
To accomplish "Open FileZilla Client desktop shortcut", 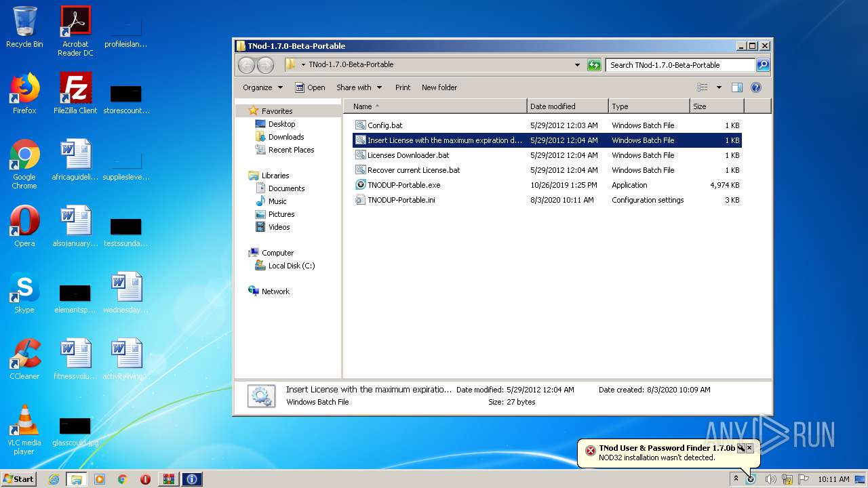I will pos(75,94).
